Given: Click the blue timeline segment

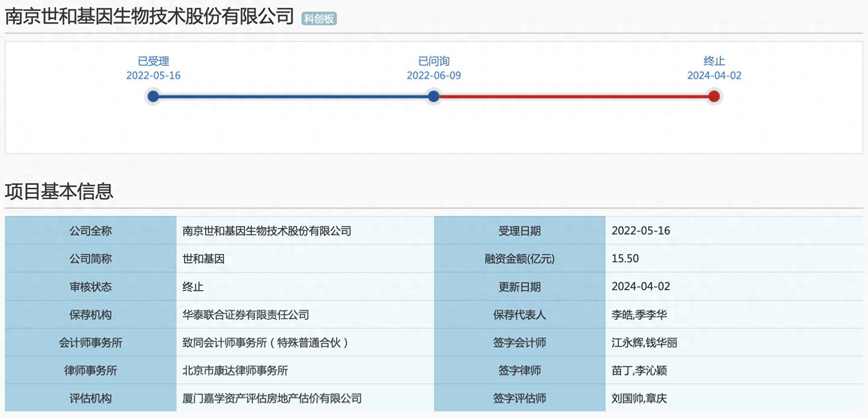Looking at the screenshot, I should click(x=293, y=97).
